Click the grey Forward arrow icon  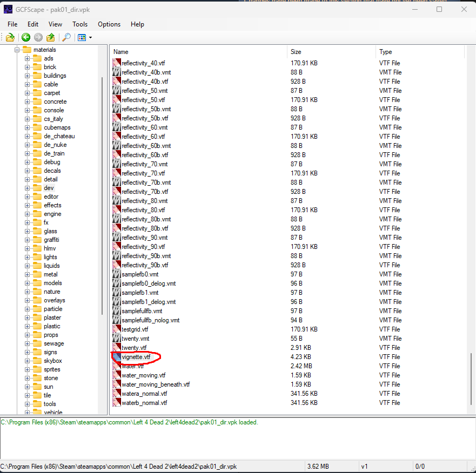38,37
